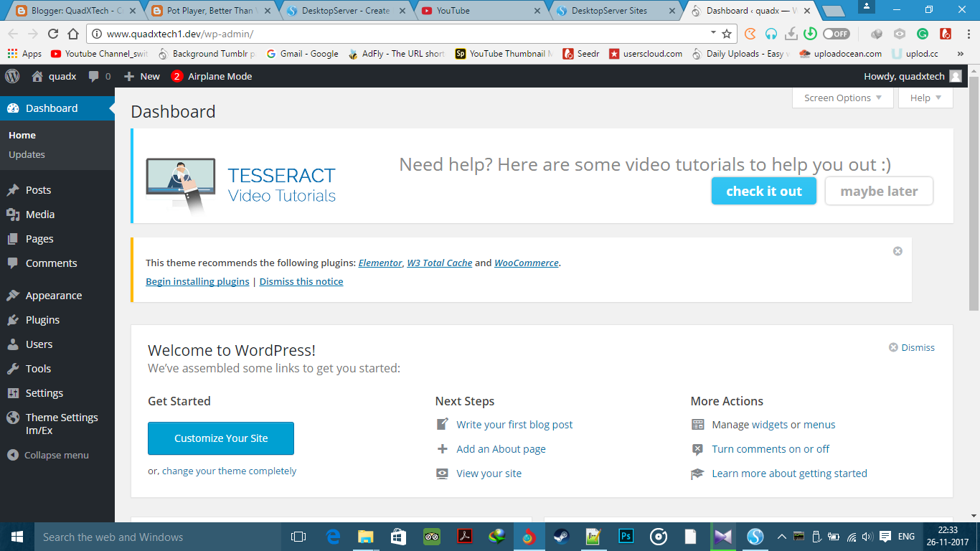Open the Users menu

[x=57, y=344]
